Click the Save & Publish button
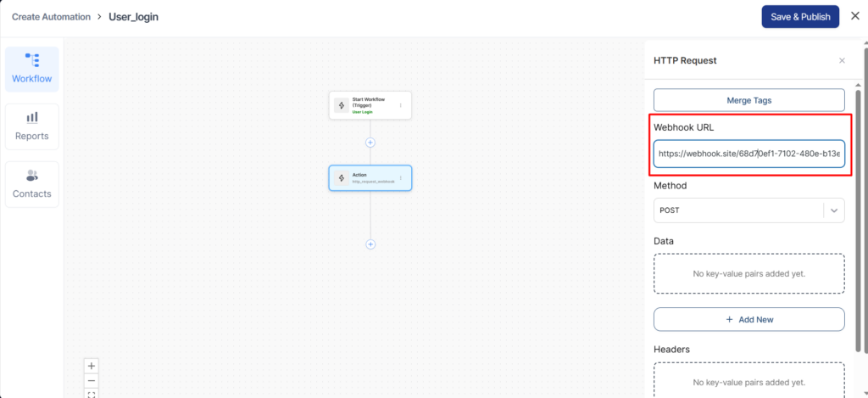The image size is (868, 398). pos(799,17)
